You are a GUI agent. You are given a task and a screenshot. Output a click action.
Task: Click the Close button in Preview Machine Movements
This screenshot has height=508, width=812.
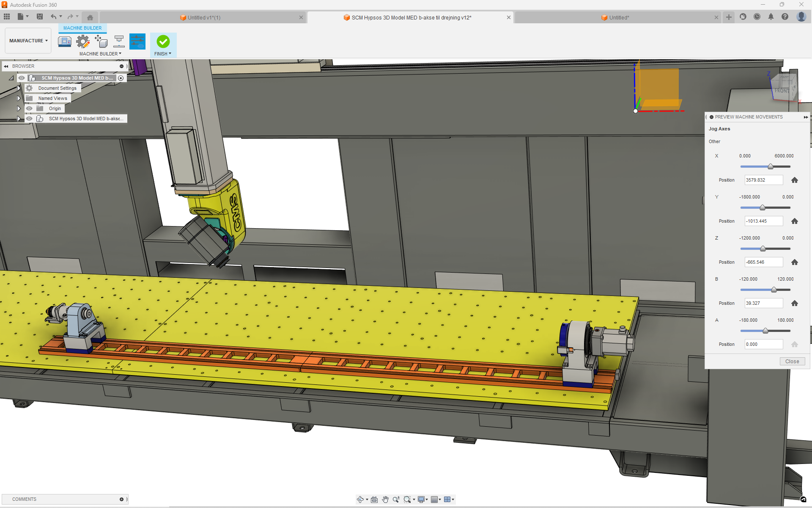click(792, 361)
